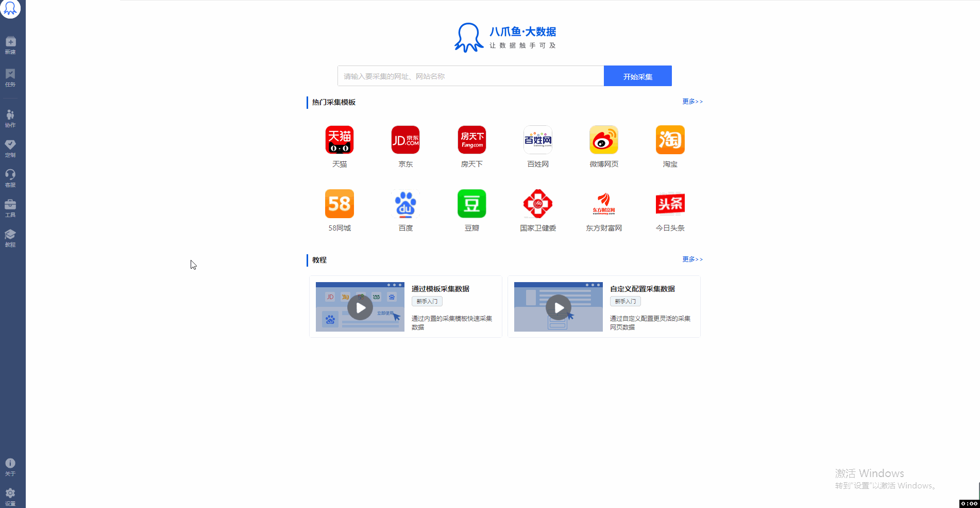Click the 通过模板采集数据 tutorial title
The height and width of the screenshot is (508, 980).
[x=441, y=289]
